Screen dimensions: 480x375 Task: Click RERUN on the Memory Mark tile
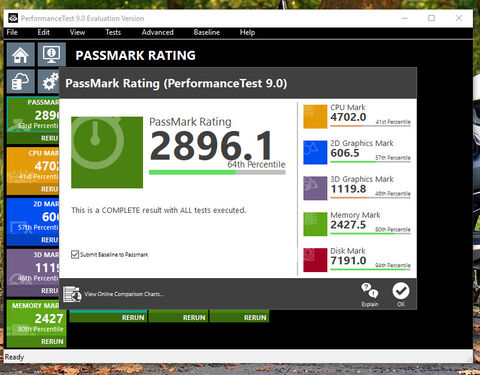[52, 341]
